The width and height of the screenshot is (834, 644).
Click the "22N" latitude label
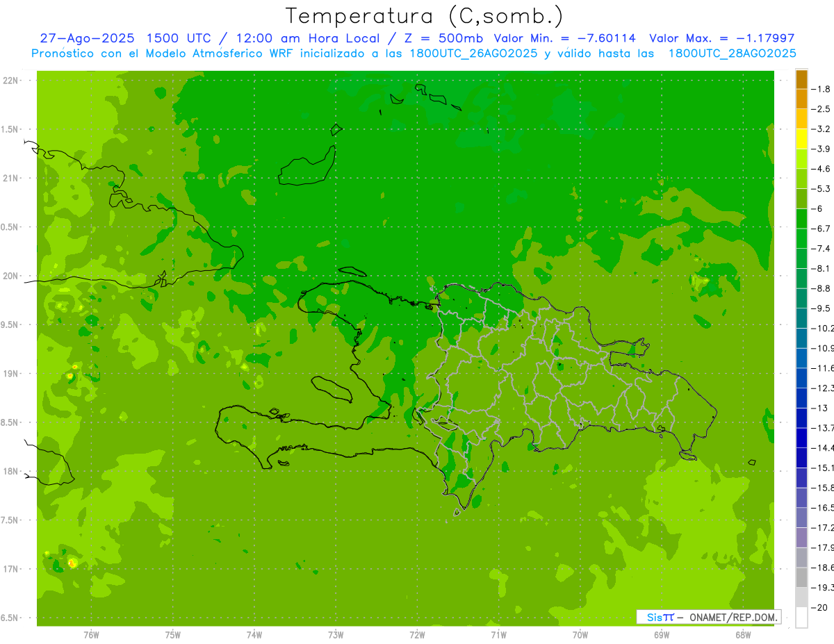click(x=11, y=81)
